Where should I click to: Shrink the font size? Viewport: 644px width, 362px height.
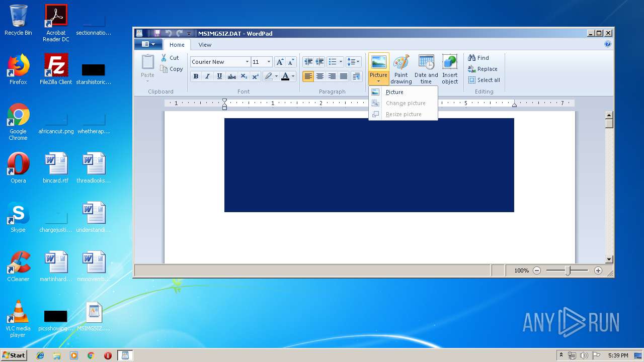[291, 62]
